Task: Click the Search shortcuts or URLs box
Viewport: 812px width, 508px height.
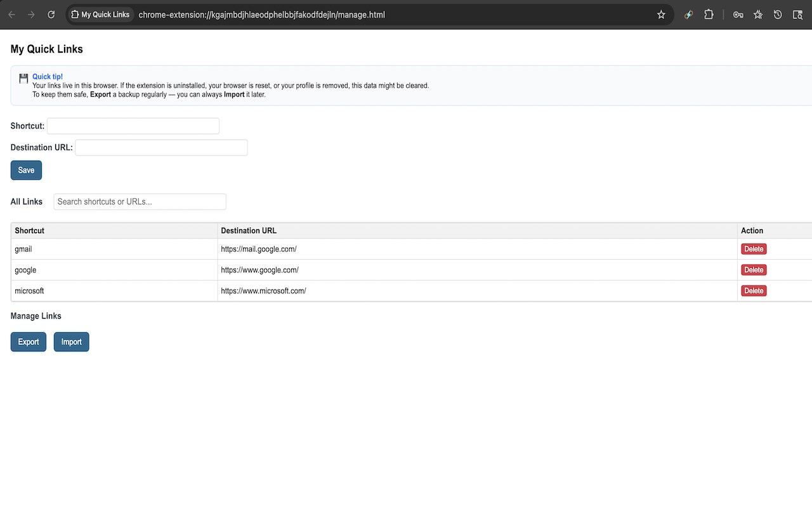Action: 140,201
